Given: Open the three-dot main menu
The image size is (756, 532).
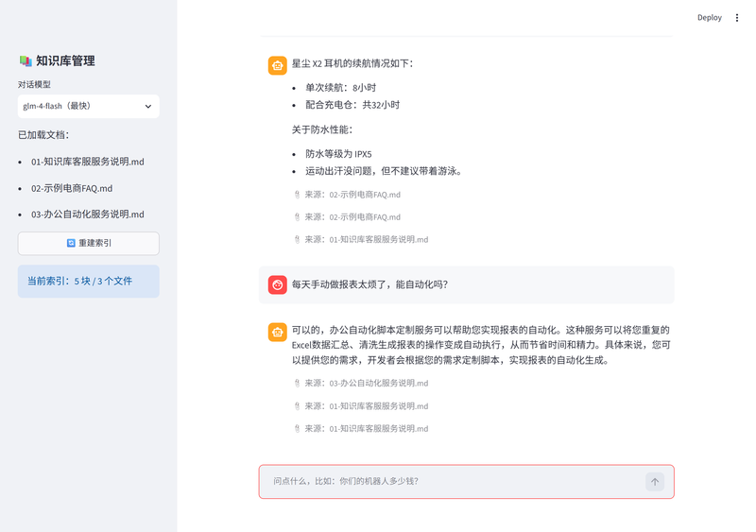Looking at the screenshot, I should point(737,18).
